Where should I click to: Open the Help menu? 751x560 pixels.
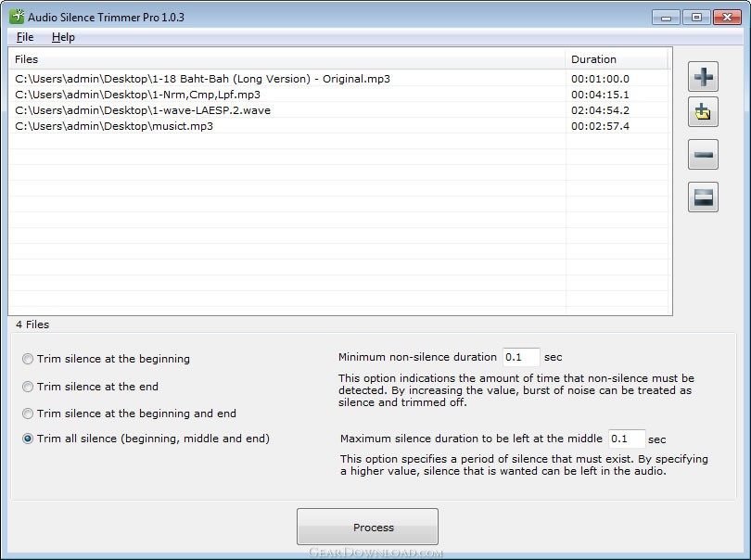pos(63,37)
